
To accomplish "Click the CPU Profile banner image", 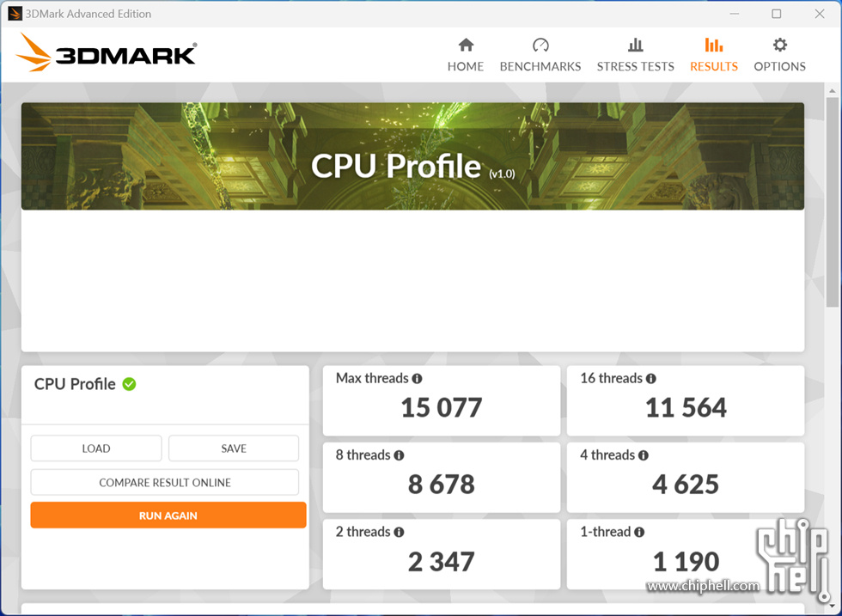I will click(x=412, y=156).
